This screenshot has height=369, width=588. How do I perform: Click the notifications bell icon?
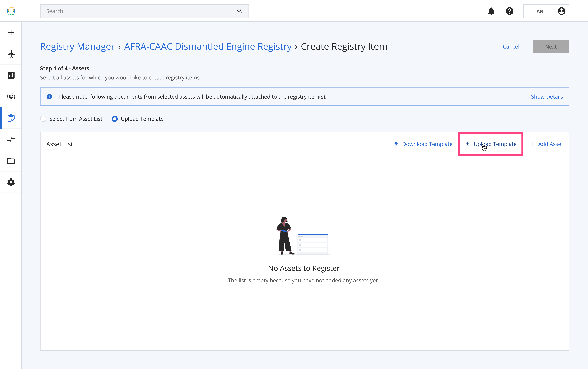pyautogui.click(x=491, y=11)
